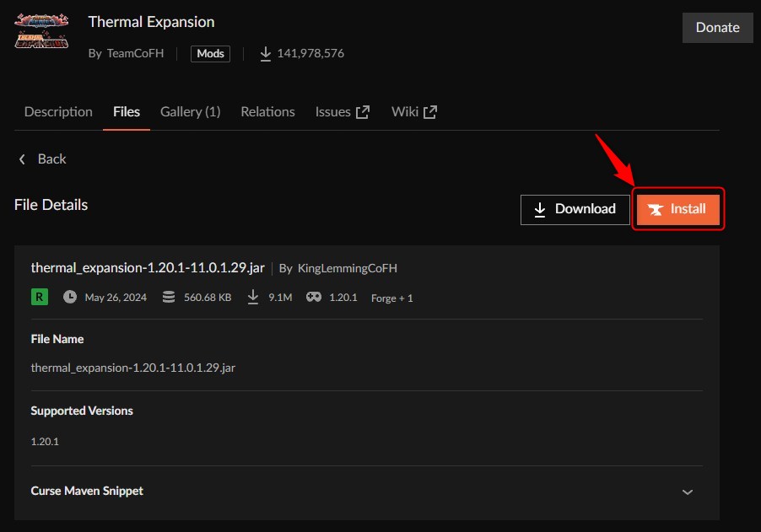Open the Wiki tab
Image resolution: width=761 pixels, height=532 pixels.
[x=414, y=112]
